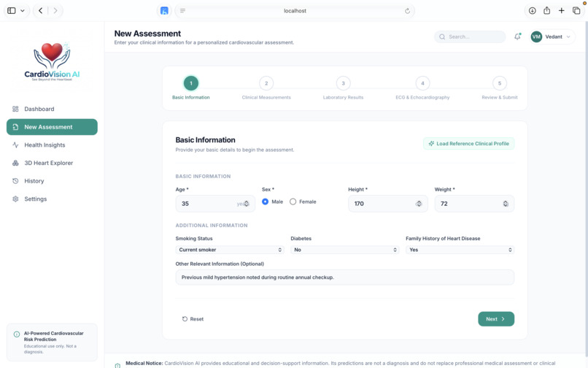
Task: Go to step 3 Laboratory Results
Action: (343, 88)
